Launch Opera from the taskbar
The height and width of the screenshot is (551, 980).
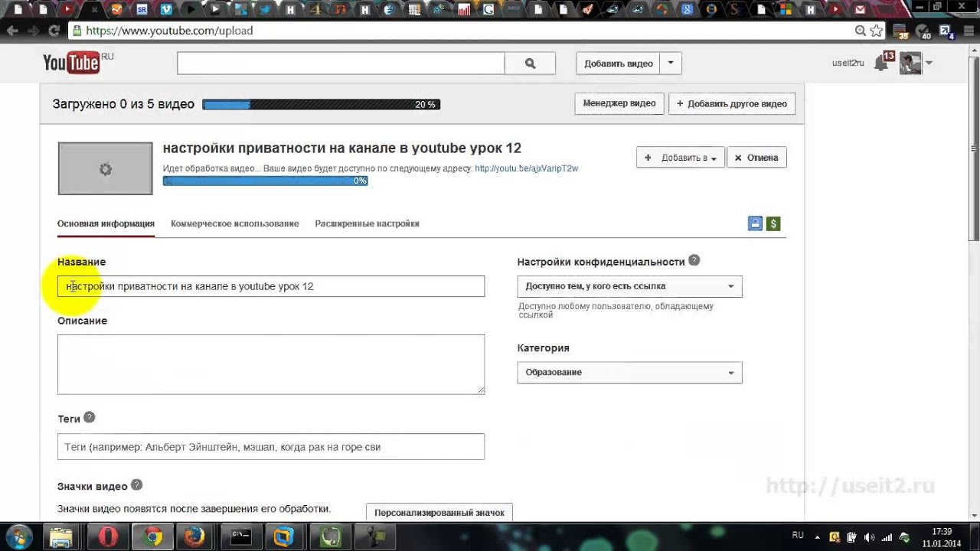[x=108, y=537]
